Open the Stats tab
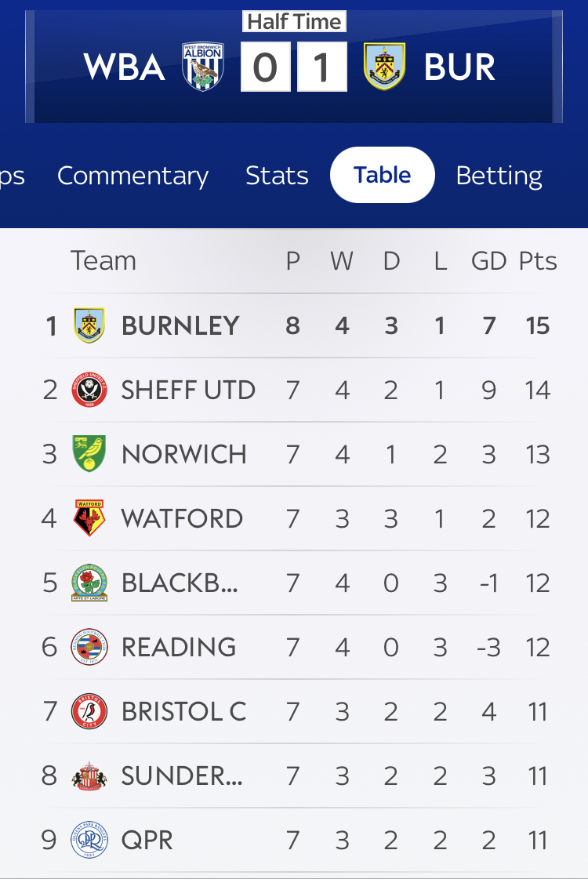Image resolution: width=588 pixels, height=879 pixels. pos(277,176)
